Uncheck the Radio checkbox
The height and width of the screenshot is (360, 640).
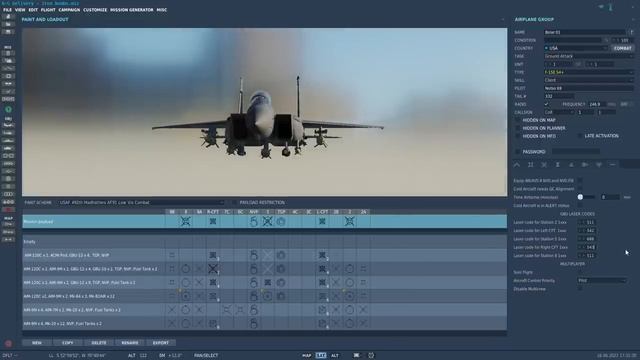[546, 104]
